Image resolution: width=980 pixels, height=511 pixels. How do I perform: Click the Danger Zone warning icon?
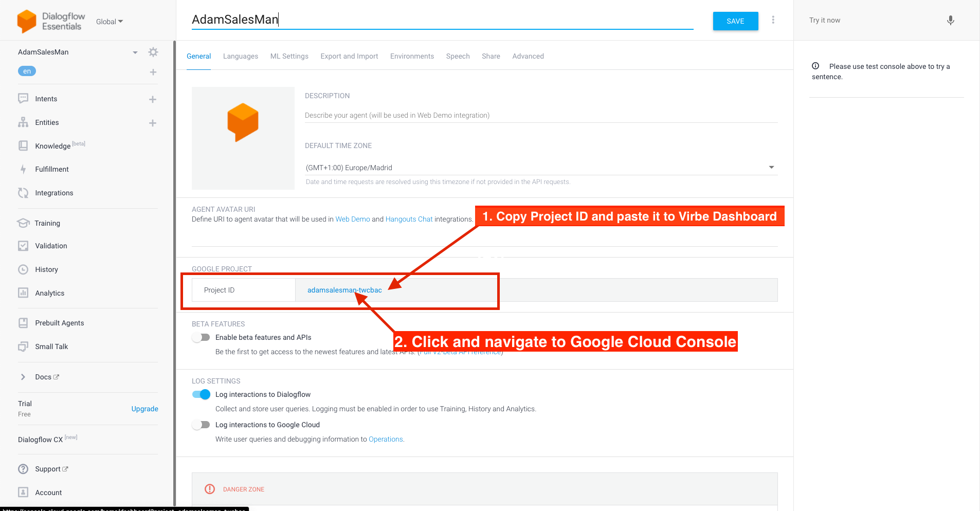click(x=210, y=489)
